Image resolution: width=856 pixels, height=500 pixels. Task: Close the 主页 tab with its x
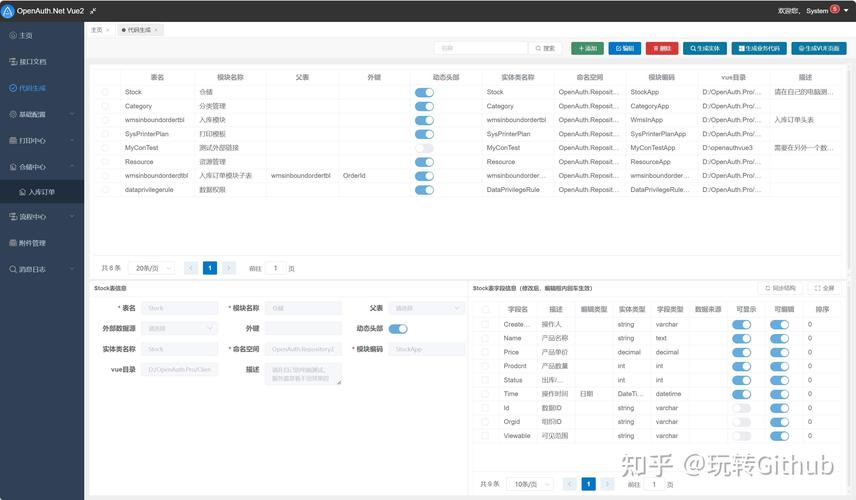click(x=108, y=30)
